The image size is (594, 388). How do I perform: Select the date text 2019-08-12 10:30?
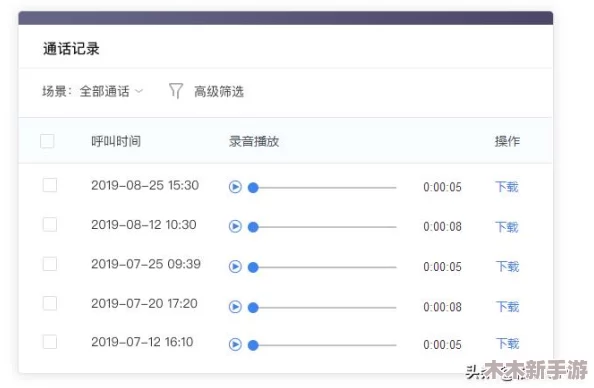click(x=144, y=225)
